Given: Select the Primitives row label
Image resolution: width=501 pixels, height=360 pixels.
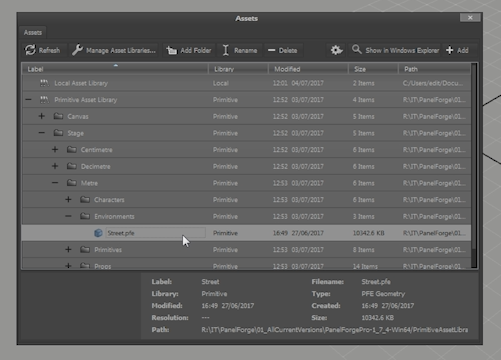Looking at the screenshot, I should 108,250.
